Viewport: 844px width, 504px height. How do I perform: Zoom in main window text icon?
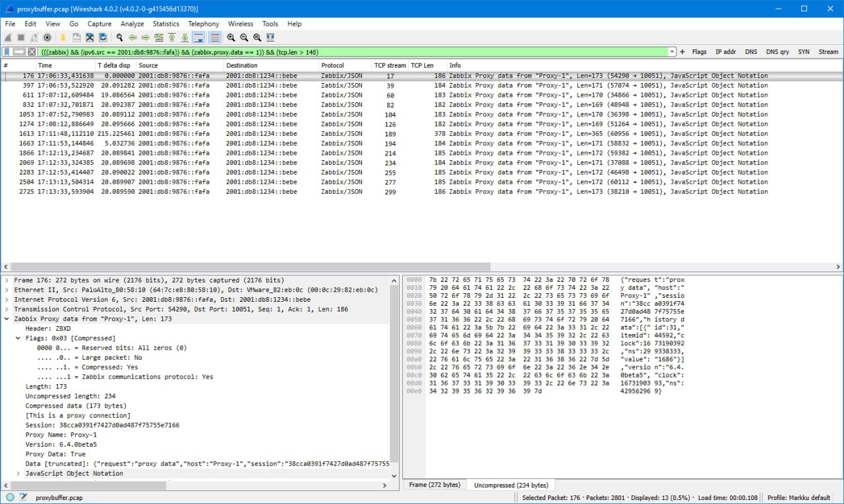[x=231, y=38]
